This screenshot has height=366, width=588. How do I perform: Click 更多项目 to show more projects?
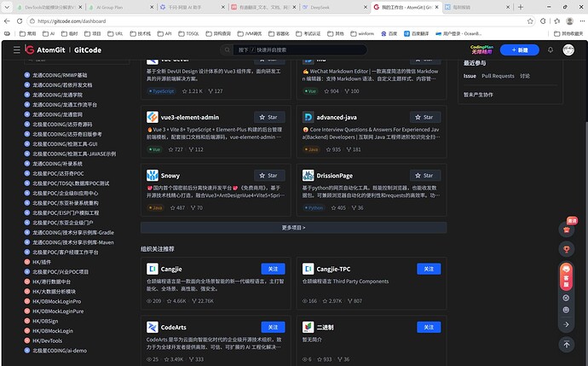coord(294,228)
